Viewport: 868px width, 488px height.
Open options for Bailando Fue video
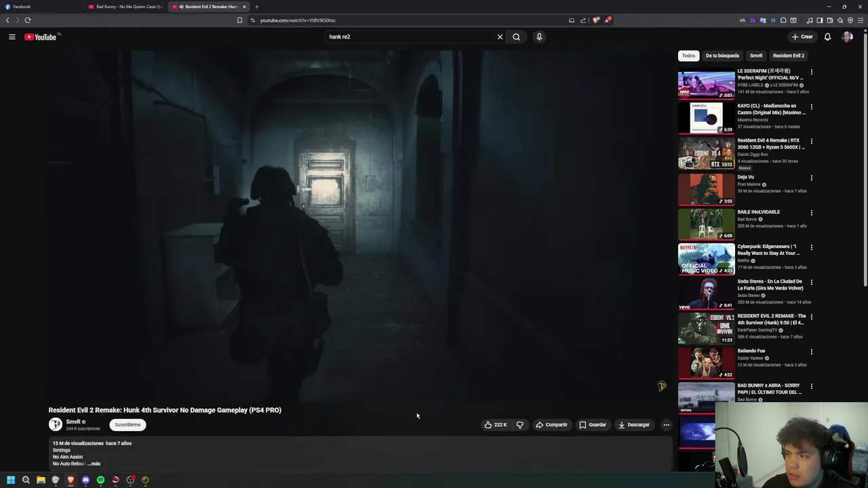click(x=811, y=352)
